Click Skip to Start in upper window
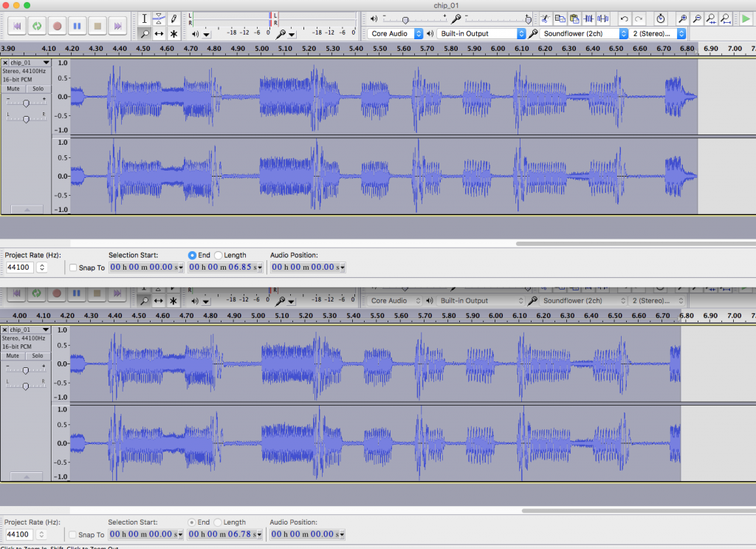Image resolution: width=756 pixels, height=549 pixels. [17, 26]
